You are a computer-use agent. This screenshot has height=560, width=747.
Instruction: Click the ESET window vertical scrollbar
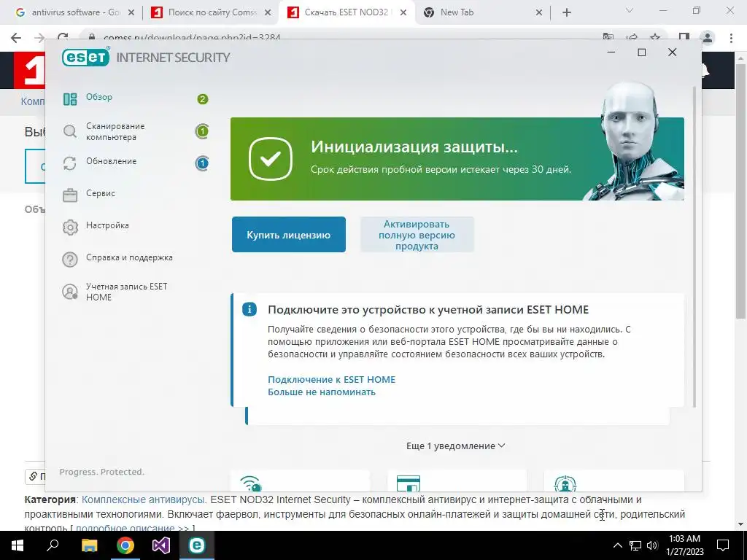click(x=694, y=246)
